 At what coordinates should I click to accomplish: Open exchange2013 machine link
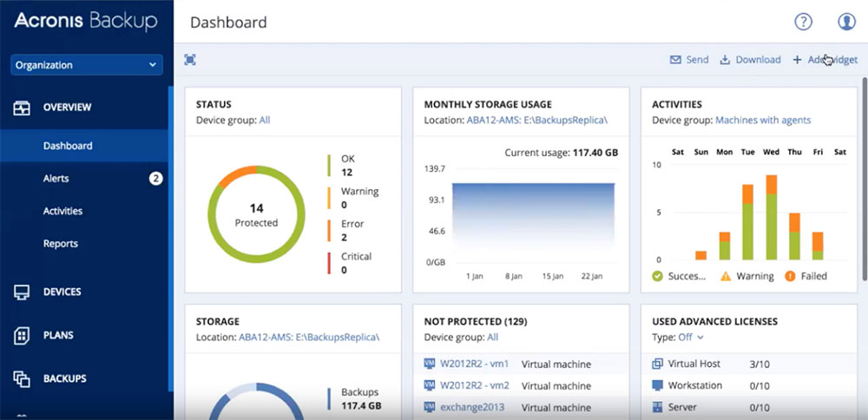472,407
